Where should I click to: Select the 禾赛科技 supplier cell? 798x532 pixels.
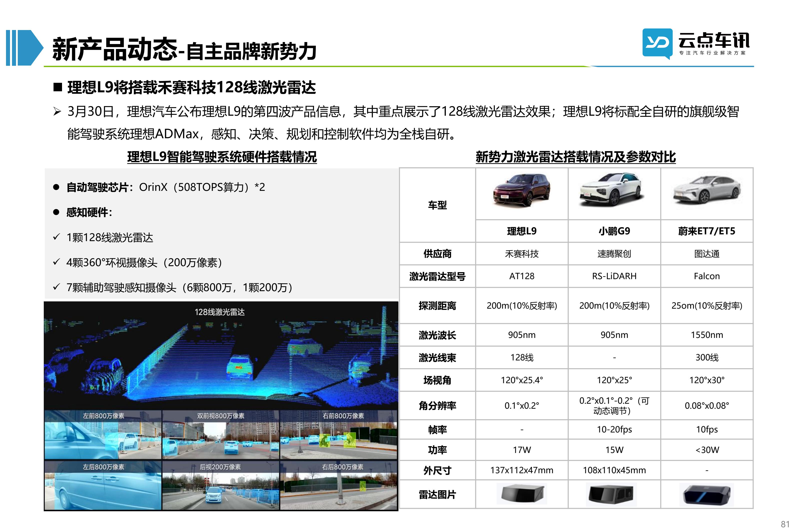pyautogui.click(x=522, y=253)
